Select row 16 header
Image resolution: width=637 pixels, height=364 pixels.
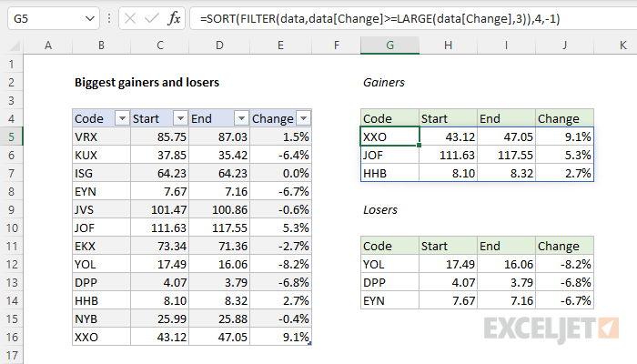click(11, 338)
